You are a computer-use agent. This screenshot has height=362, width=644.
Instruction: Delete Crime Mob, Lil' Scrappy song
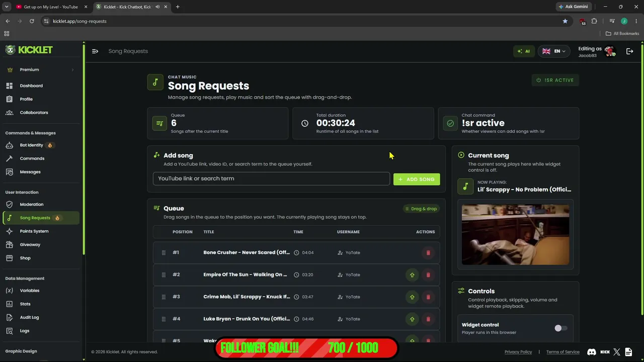428,297
